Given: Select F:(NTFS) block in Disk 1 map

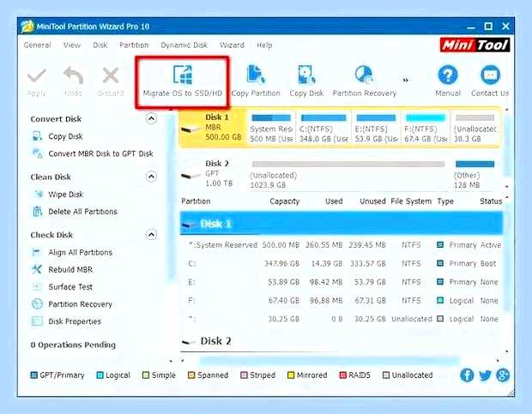Looking at the screenshot, I should (426, 128).
